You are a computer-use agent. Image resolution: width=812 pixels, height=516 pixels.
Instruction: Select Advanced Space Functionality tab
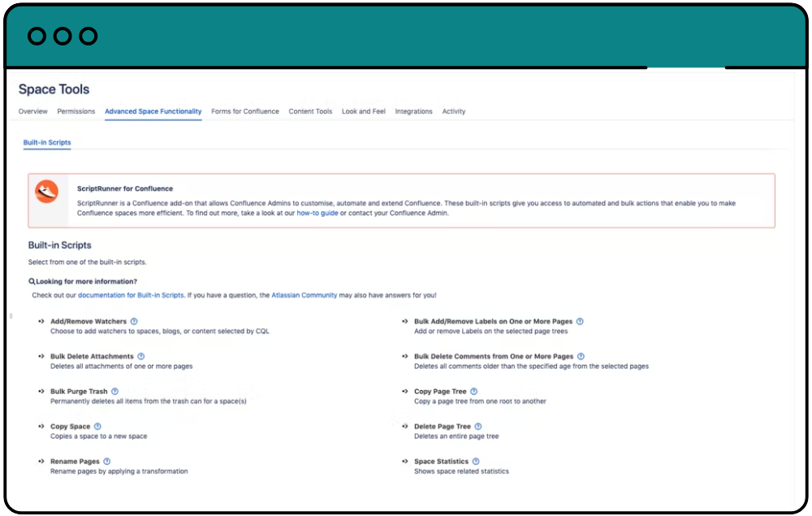click(x=153, y=111)
